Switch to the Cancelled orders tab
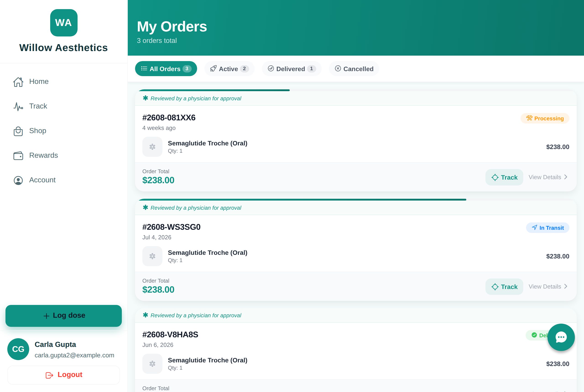 (x=354, y=69)
